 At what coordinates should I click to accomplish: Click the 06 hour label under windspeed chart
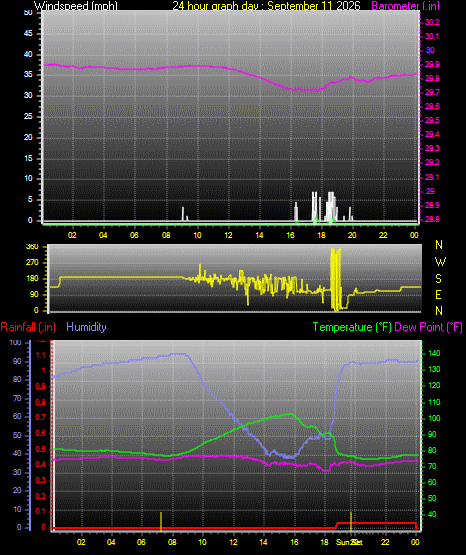(134, 235)
